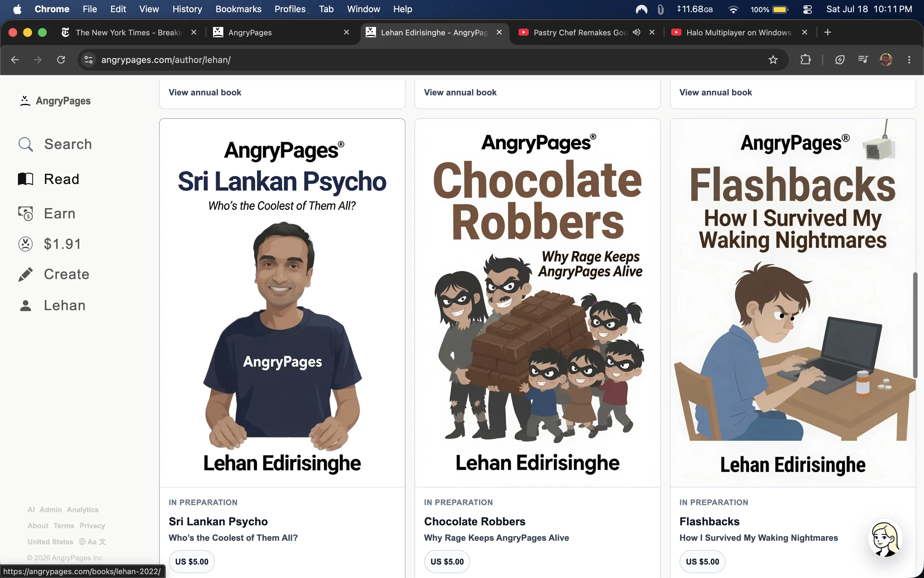The width and height of the screenshot is (924, 578).
Task: Open the Chrome application menu
Action: pyautogui.click(x=52, y=9)
